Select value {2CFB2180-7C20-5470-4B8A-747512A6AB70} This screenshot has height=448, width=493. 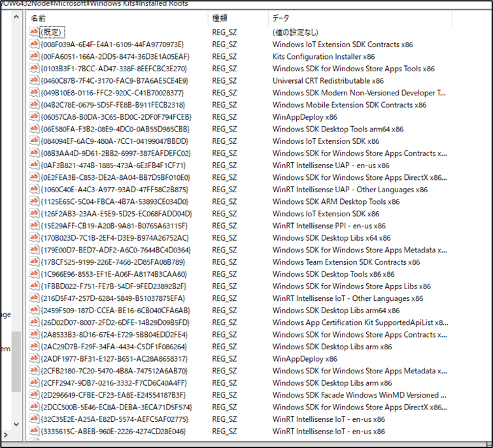[114, 371]
